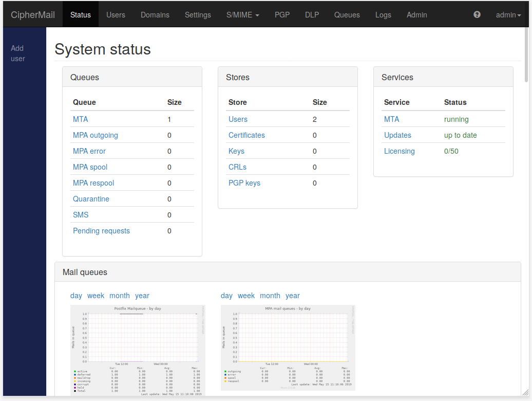
Task: Open the Licensing service link
Action: (x=400, y=151)
